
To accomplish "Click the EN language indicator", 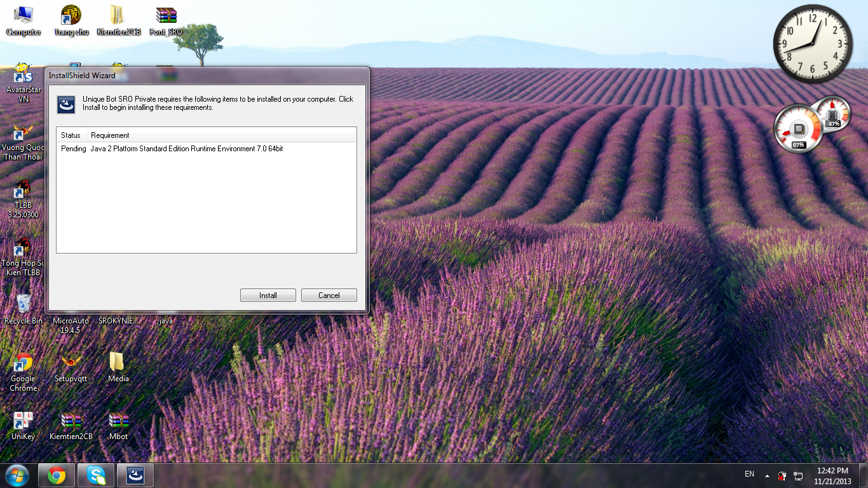I will pos(750,474).
